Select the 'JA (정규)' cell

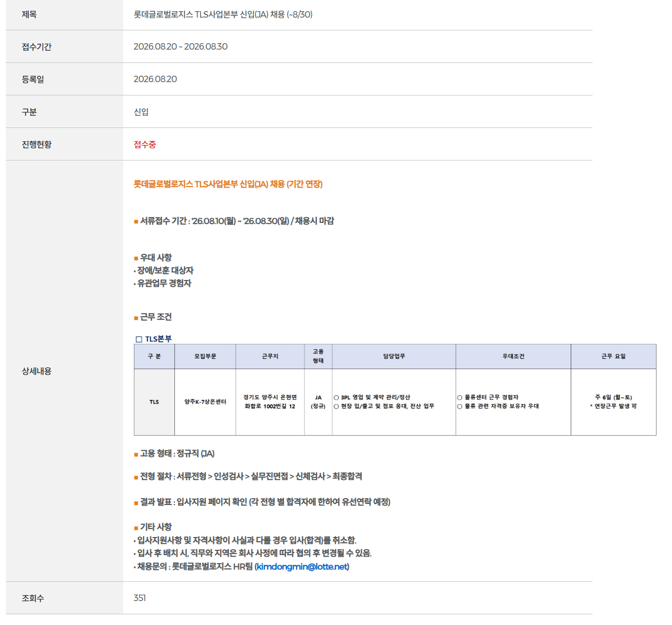318,402
